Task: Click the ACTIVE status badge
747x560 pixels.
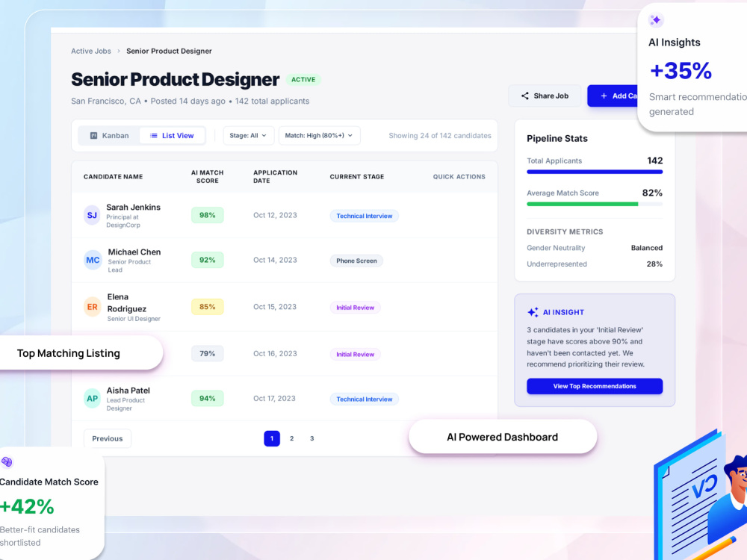Action: tap(303, 80)
